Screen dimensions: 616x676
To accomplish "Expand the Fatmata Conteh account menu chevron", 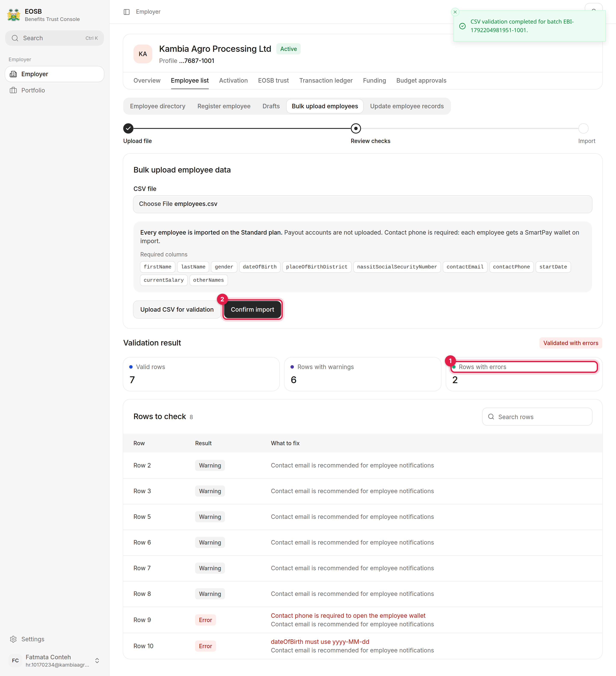I will (97, 661).
